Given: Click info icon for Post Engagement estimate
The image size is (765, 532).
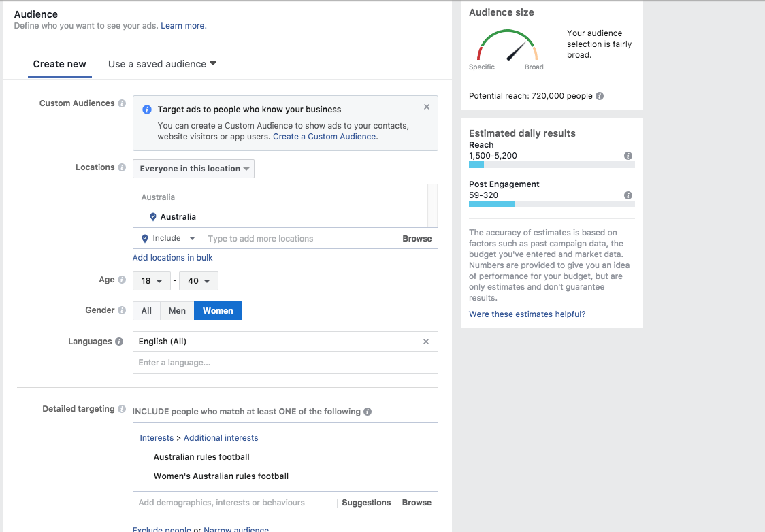Looking at the screenshot, I should (628, 195).
